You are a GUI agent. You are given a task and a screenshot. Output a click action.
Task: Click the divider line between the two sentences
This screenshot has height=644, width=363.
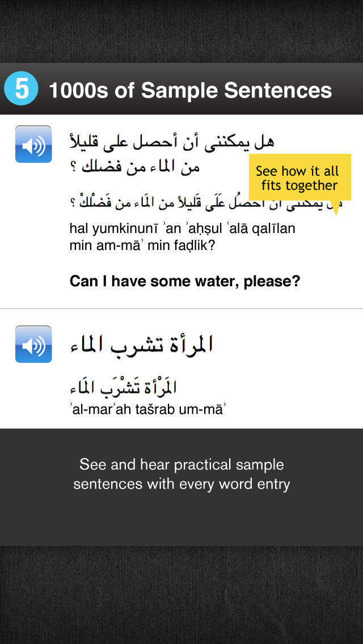click(x=181, y=308)
